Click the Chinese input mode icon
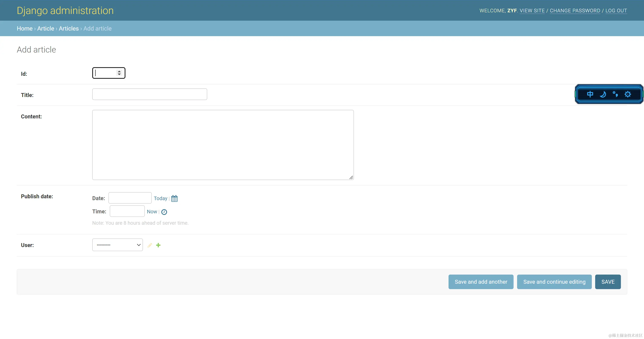 [x=590, y=94]
